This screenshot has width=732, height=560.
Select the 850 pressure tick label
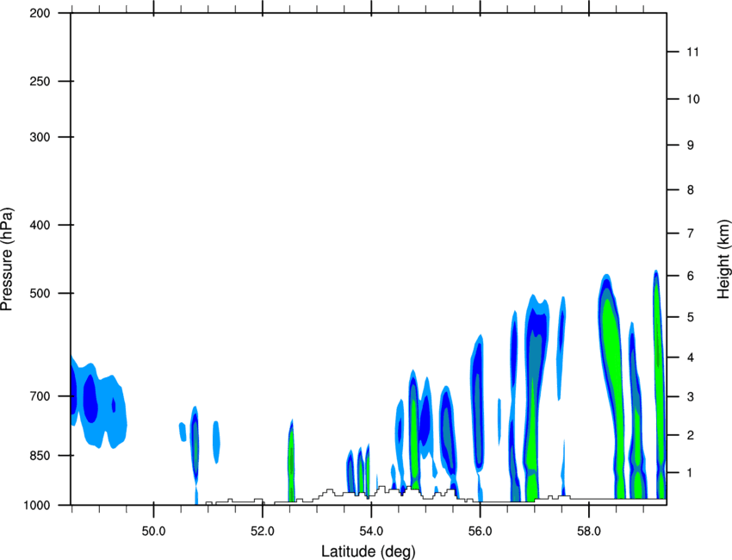(x=40, y=456)
